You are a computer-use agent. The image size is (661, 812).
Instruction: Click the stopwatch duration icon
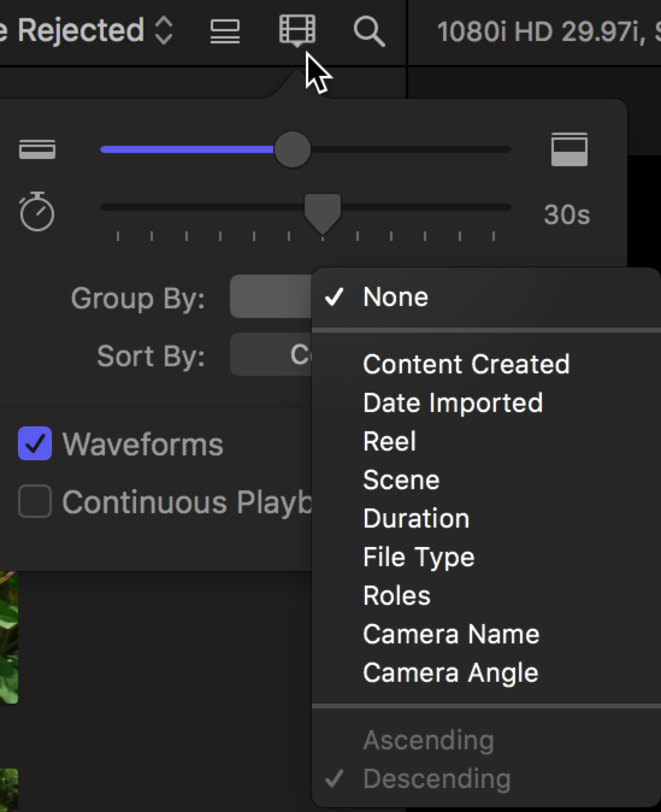[37, 212]
